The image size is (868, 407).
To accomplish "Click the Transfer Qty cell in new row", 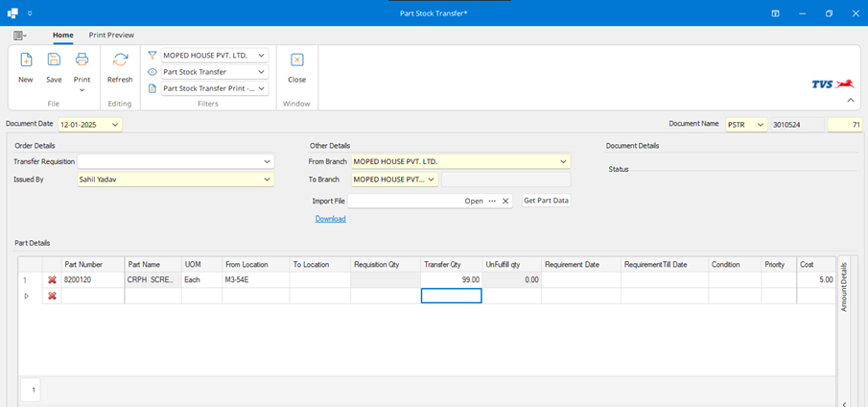I will click(451, 296).
